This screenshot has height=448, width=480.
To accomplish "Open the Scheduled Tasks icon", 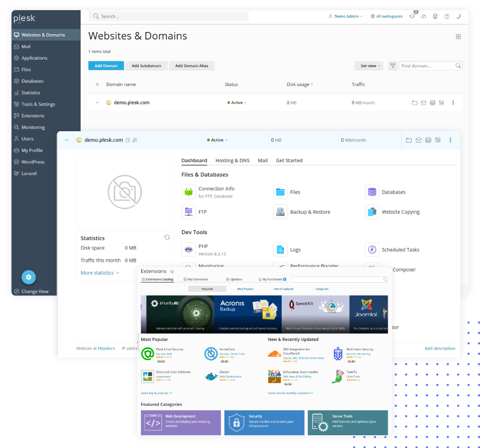I will point(372,250).
